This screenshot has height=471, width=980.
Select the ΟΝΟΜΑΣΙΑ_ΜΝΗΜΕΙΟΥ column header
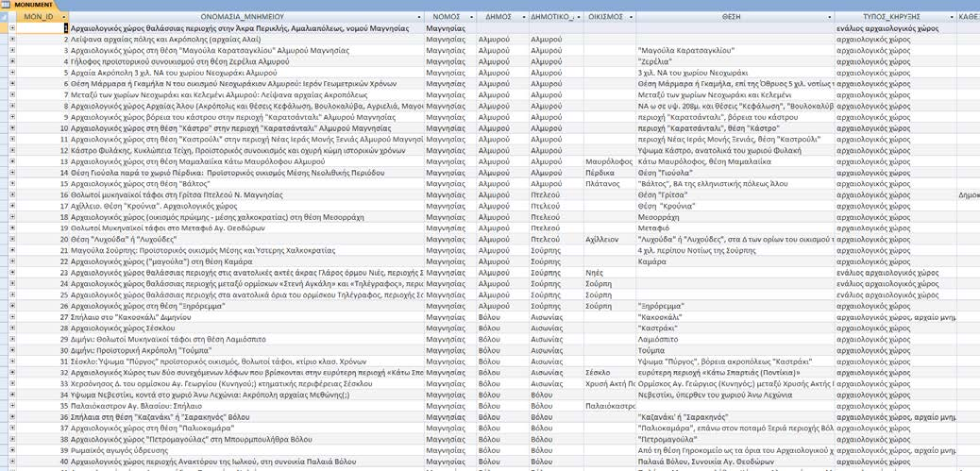click(x=246, y=16)
